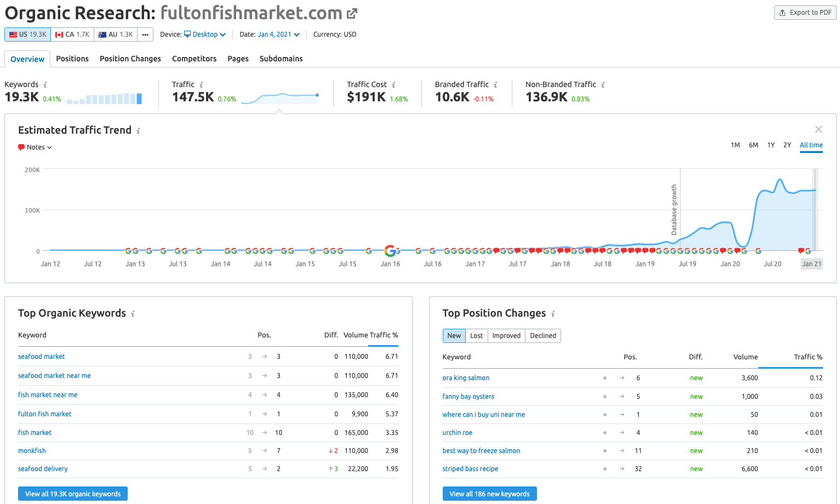Screen dimensions: 840x504
Task: Sort organic keywords by Volume column
Action: (x=356, y=335)
